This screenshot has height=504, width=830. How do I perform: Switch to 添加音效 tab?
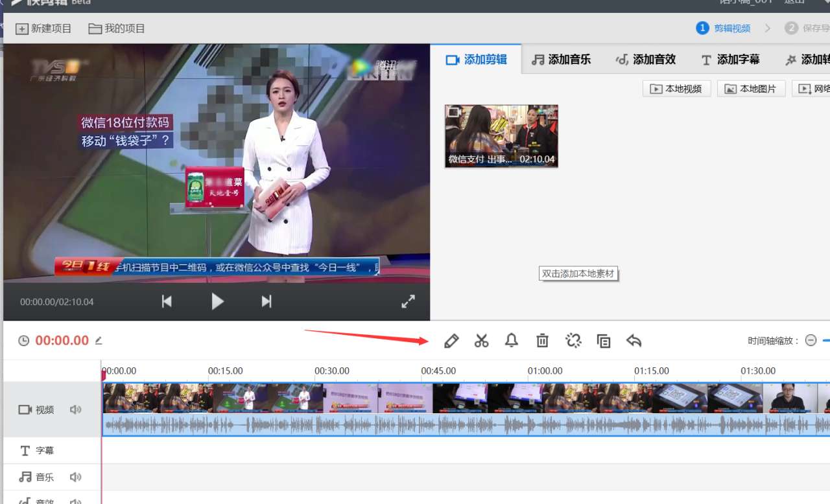646,60
